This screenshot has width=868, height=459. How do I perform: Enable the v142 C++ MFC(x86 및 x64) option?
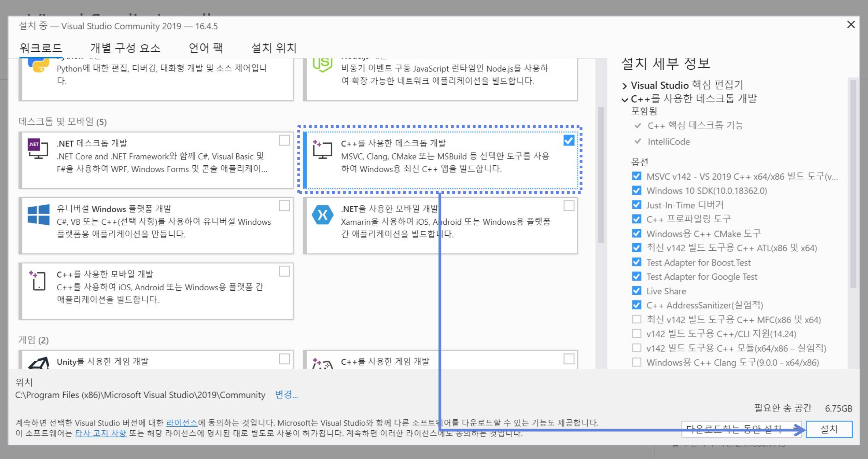(636, 319)
